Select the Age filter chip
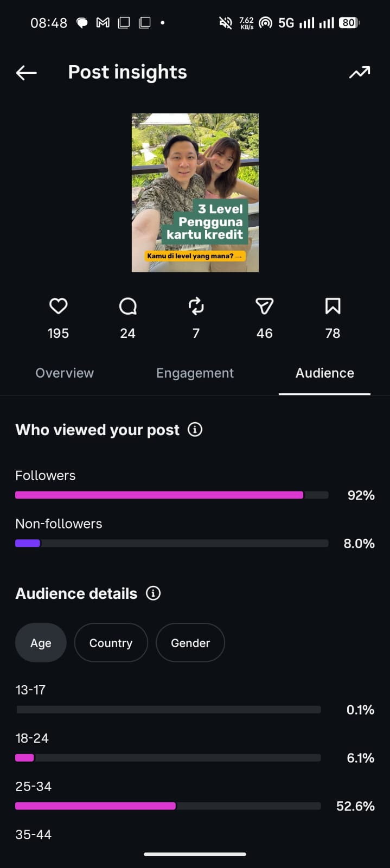This screenshot has width=390, height=868. point(41,643)
